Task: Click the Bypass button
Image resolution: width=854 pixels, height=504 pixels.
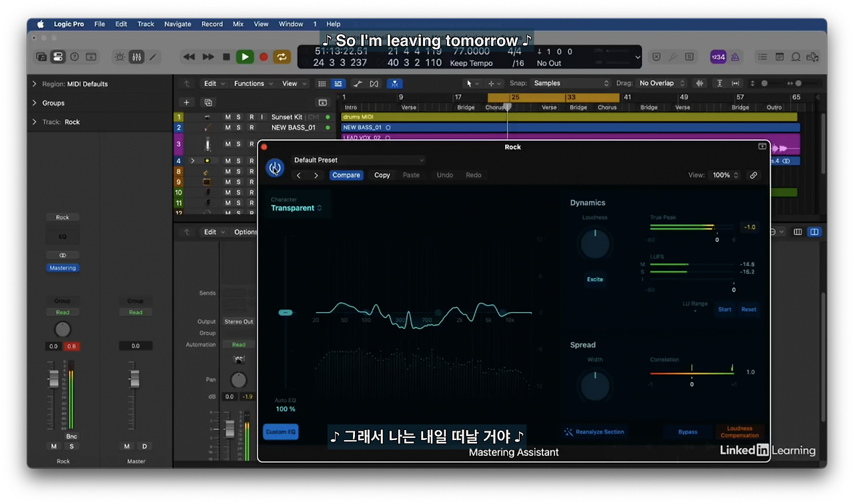Action: point(688,432)
